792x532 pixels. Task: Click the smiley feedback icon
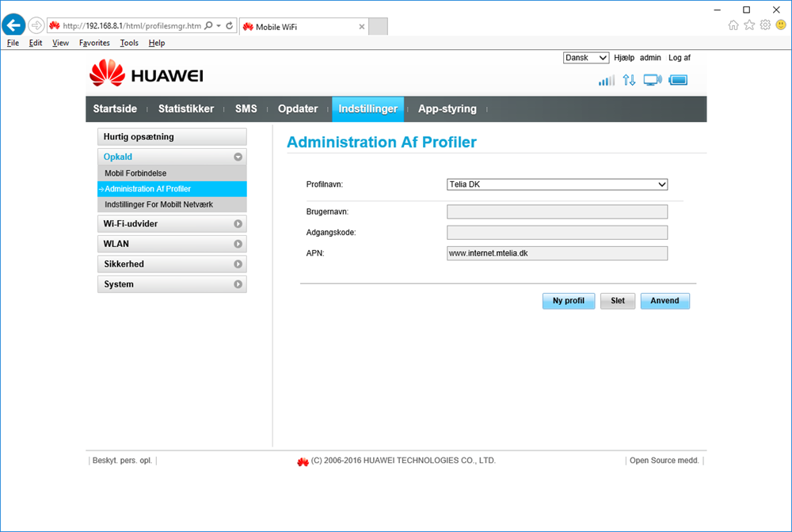coord(781,25)
